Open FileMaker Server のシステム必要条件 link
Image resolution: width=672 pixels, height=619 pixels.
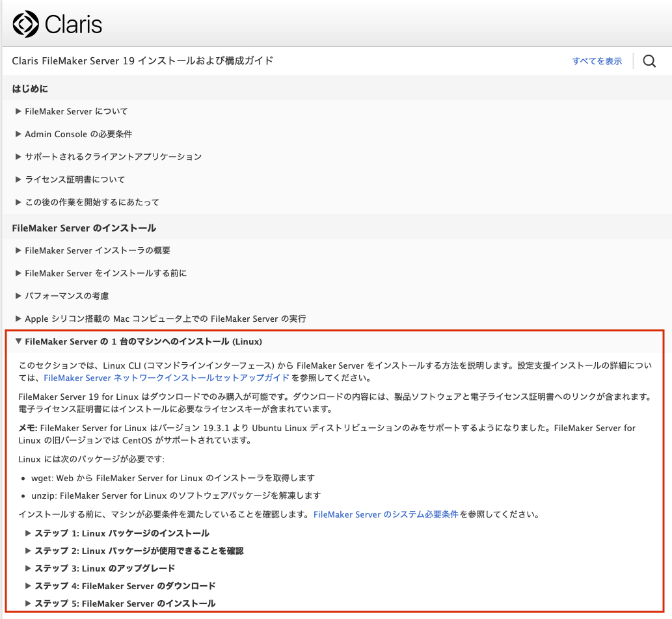[x=386, y=514]
